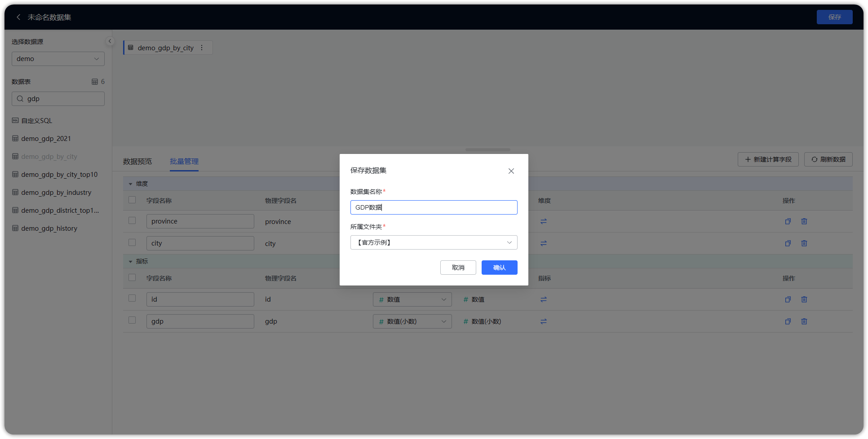
Task: Click the copy icon for the province field
Action: coord(788,221)
